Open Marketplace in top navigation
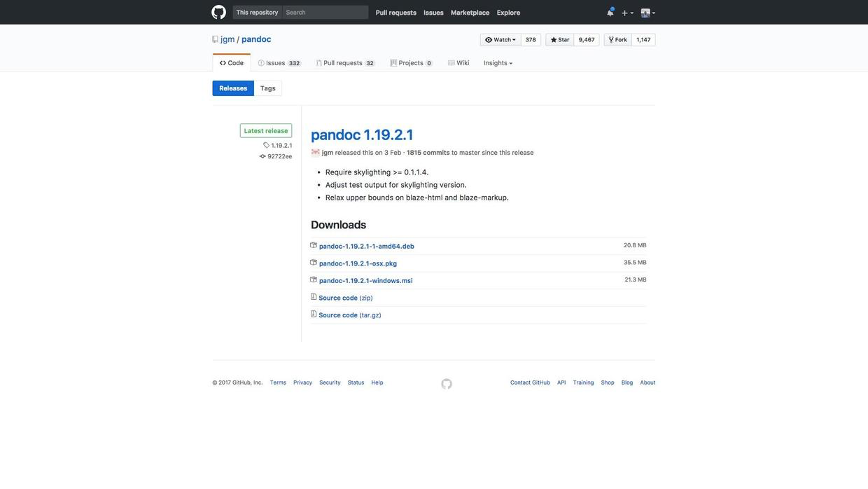The height and width of the screenshot is (489, 868). pos(470,13)
